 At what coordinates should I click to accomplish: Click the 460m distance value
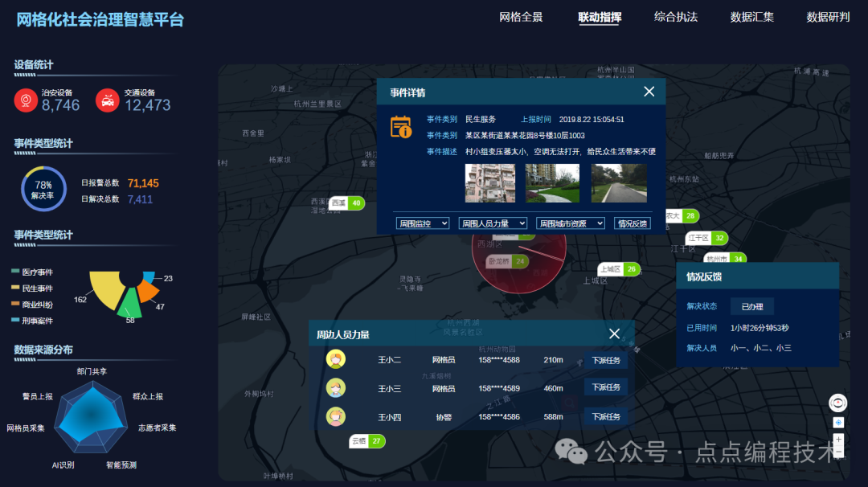pyautogui.click(x=553, y=388)
